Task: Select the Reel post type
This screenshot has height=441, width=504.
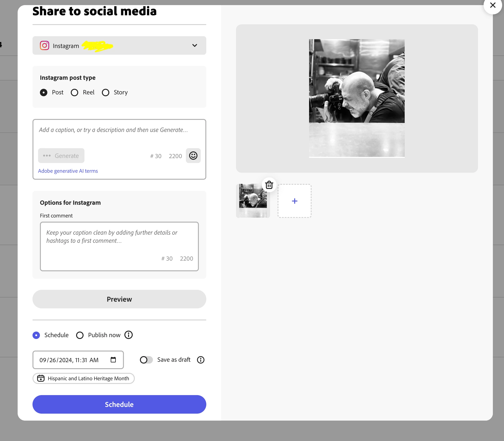Action: (74, 93)
